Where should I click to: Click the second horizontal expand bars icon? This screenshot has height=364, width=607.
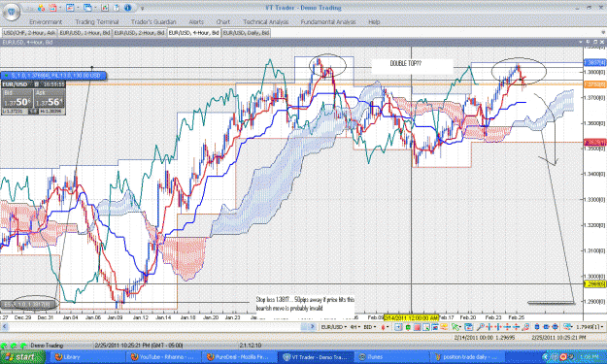click(x=498, y=327)
